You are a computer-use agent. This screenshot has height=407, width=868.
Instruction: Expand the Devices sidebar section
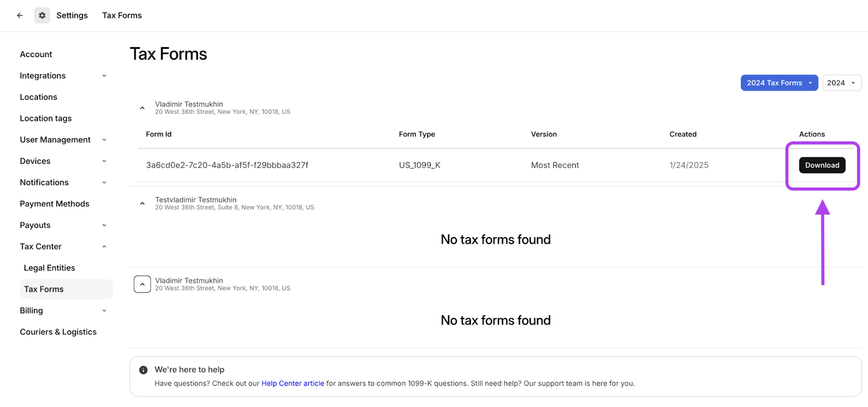point(104,161)
